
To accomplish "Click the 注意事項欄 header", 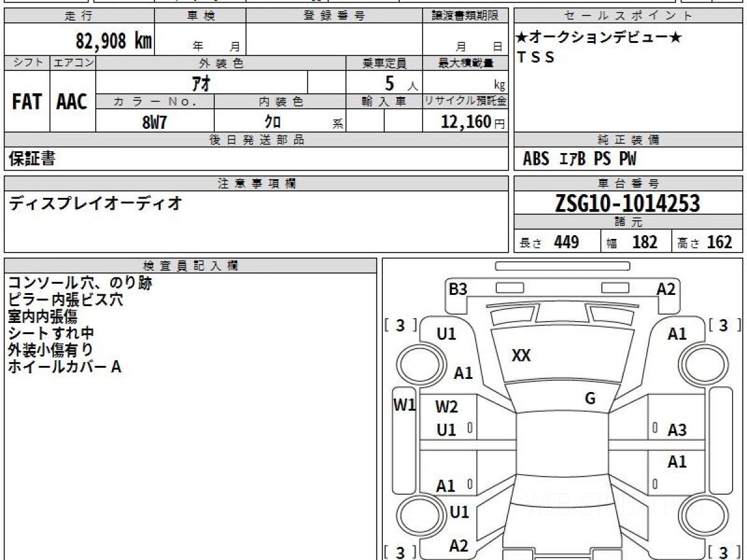I will (x=256, y=184).
